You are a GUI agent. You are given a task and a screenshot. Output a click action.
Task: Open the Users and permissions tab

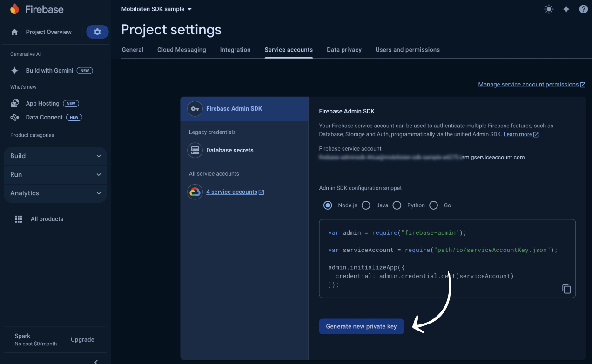[407, 50]
